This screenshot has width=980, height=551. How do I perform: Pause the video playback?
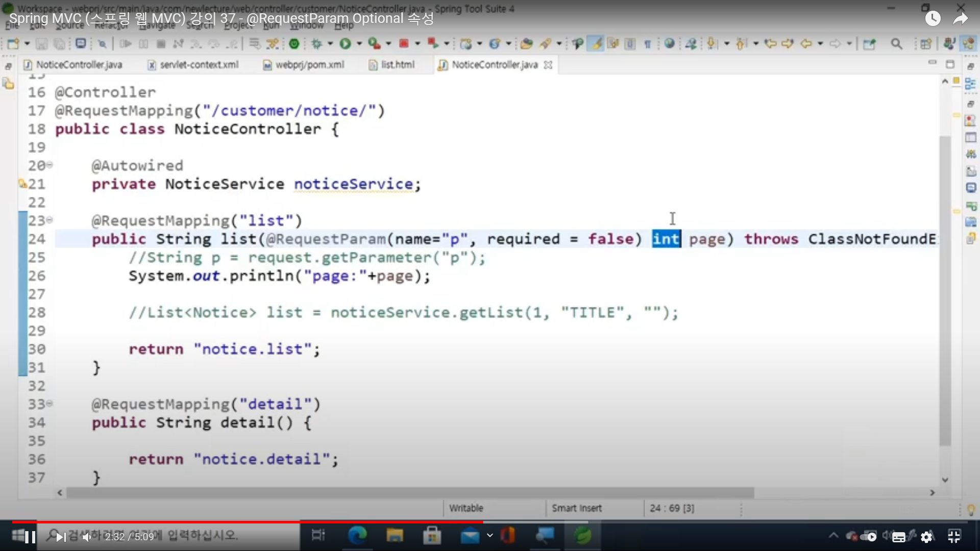click(x=30, y=537)
